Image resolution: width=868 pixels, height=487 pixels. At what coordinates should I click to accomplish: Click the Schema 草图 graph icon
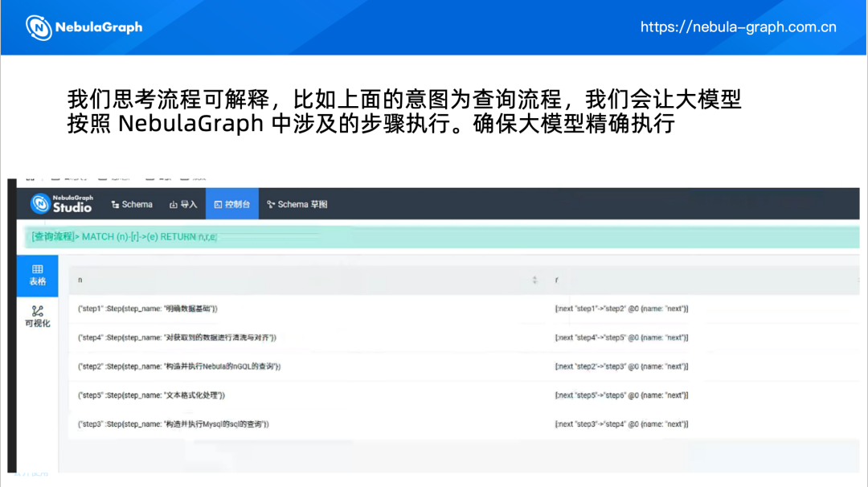(271, 205)
